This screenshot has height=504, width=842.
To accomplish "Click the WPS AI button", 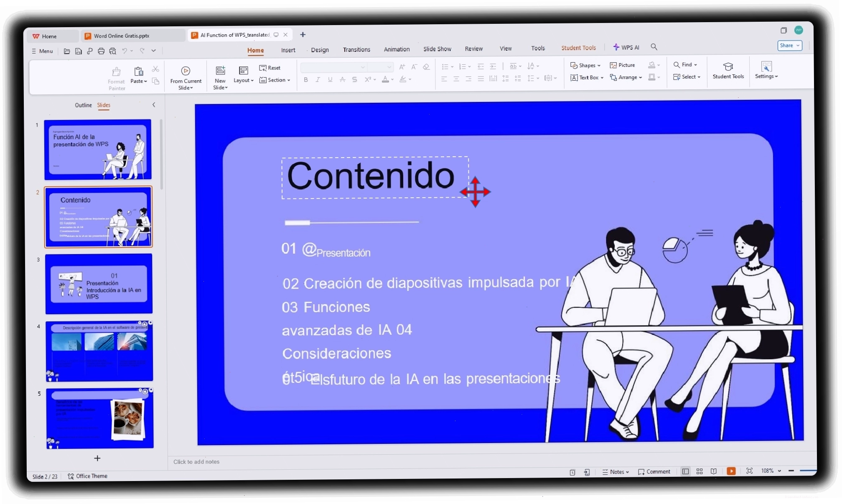I will [626, 47].
